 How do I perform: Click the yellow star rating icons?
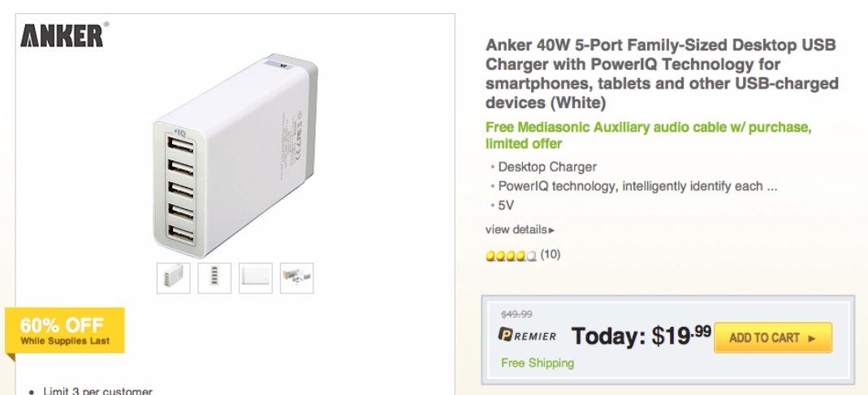pos(511,256)
